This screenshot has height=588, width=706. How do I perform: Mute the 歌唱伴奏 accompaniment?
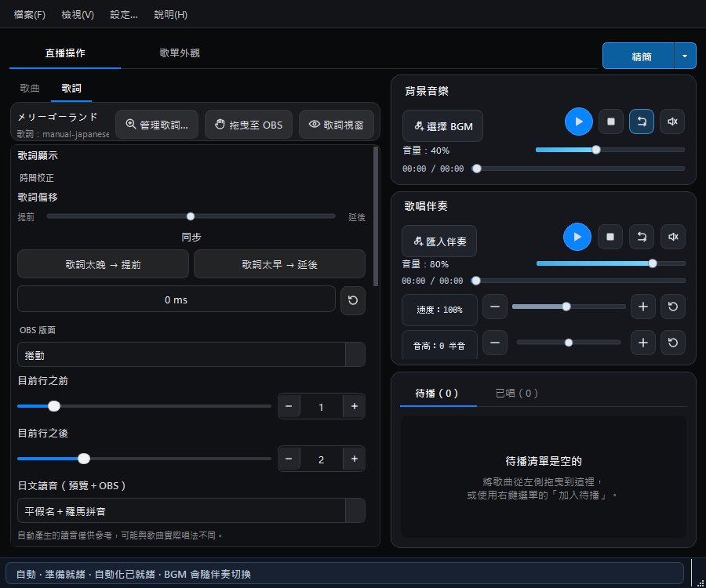pos(673,237)
